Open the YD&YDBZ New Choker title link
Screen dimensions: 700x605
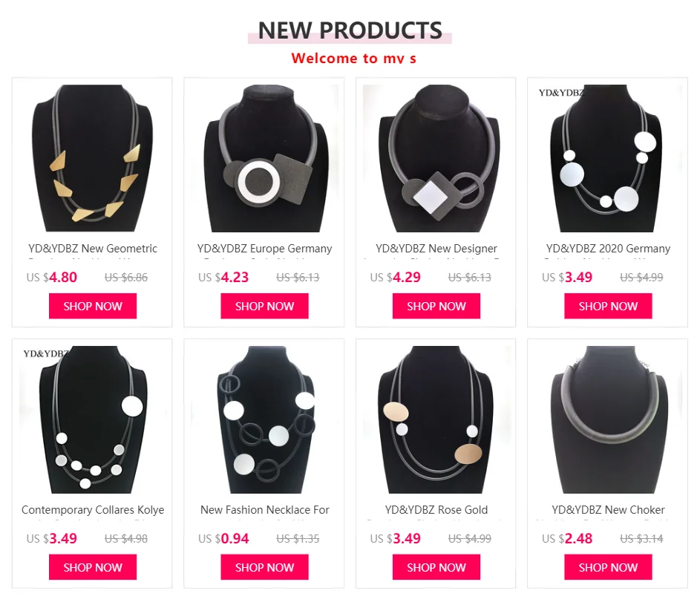click(608, 510)
